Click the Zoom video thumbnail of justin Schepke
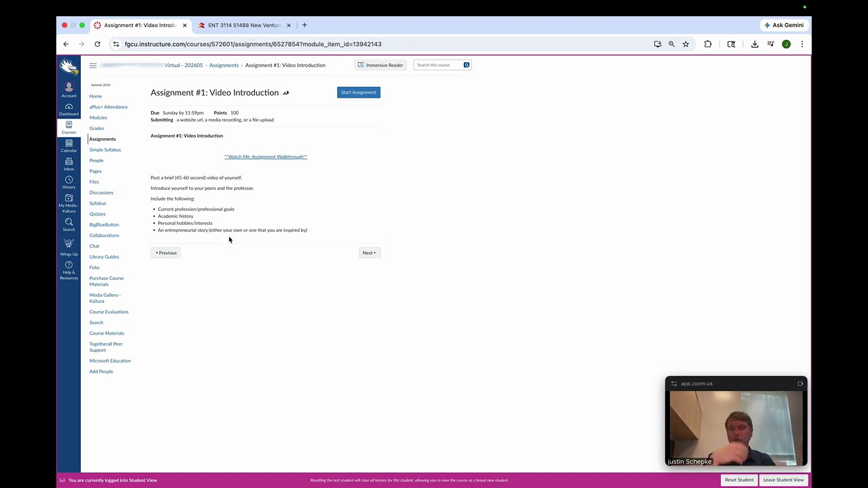This screenshot has width=868, height=488. [736, 428]
